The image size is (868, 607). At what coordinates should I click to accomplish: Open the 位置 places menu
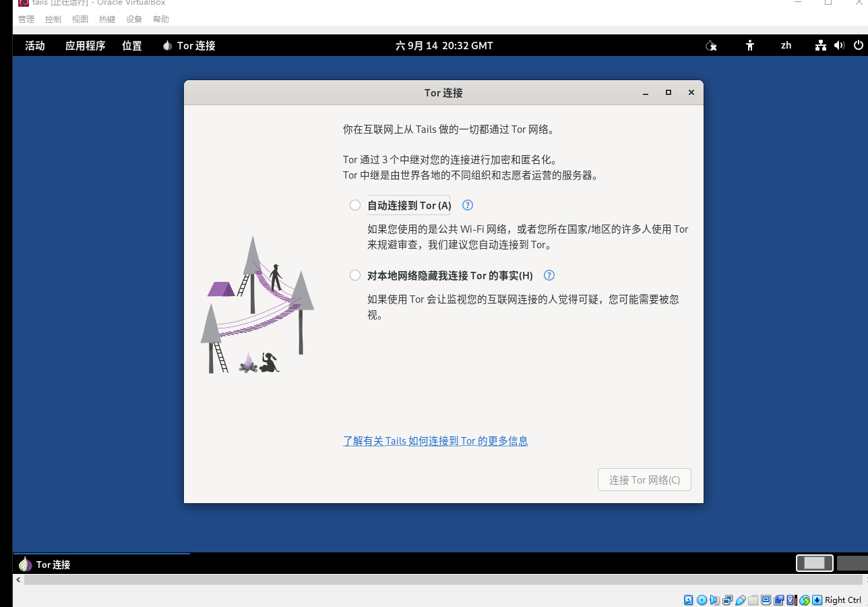pos(131,46)
